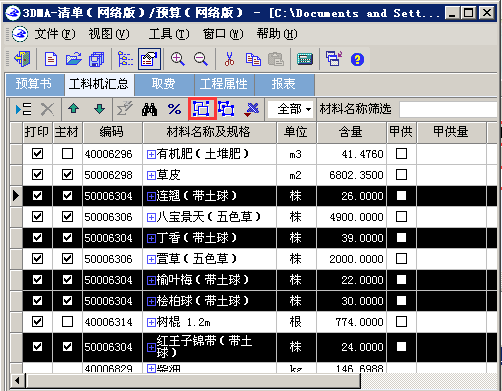Click the exit door toolbar icon
This screenshot has width=502, height=391.
coord(22,59)
